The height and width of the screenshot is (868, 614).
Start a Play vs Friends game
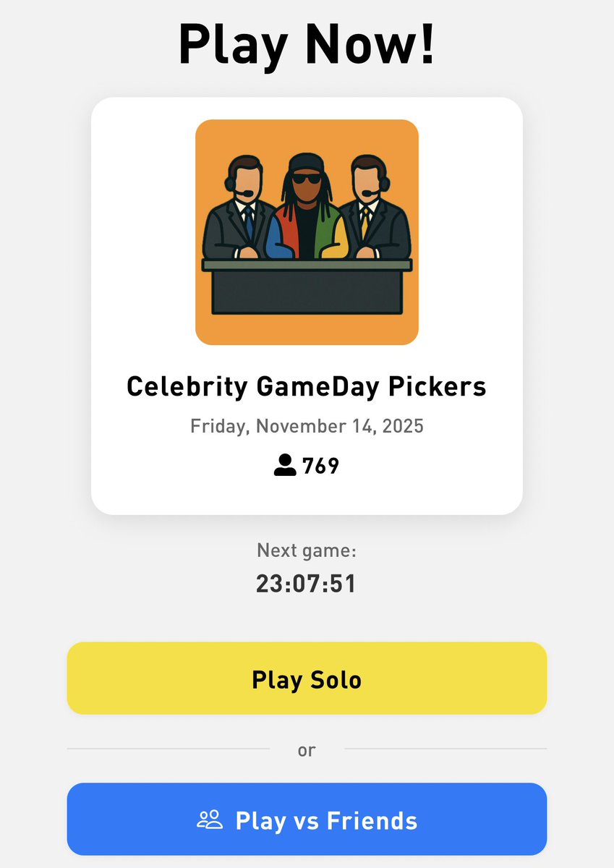coord(307,820)
